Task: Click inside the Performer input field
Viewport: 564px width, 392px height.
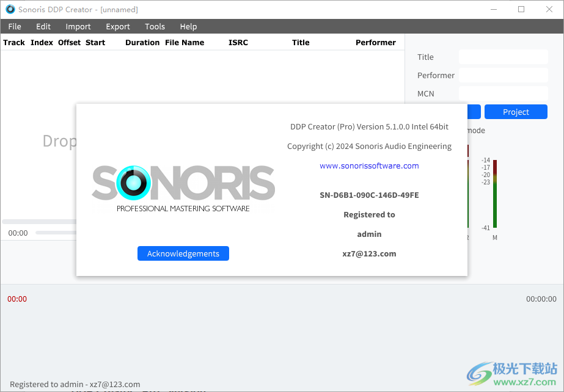Action: point(503,75)
